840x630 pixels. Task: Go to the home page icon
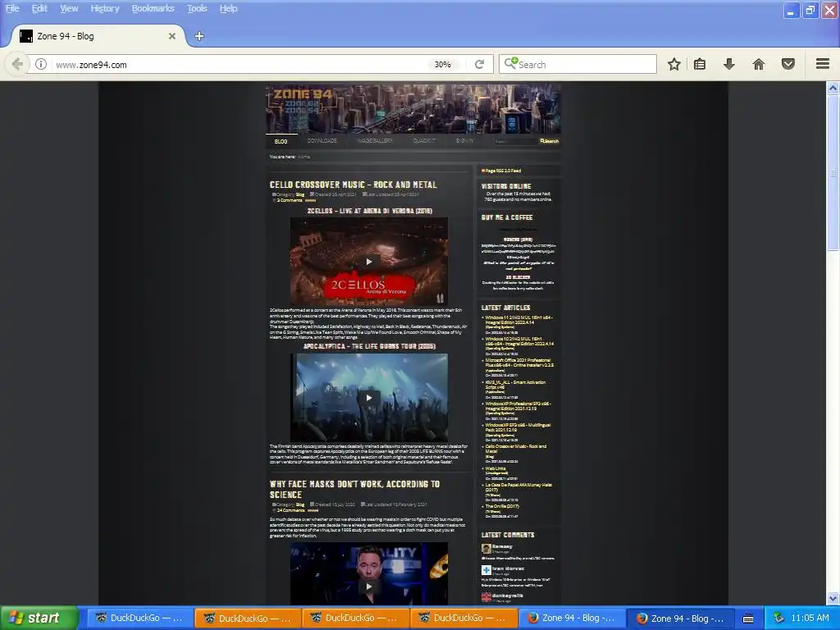pos(759,64)
